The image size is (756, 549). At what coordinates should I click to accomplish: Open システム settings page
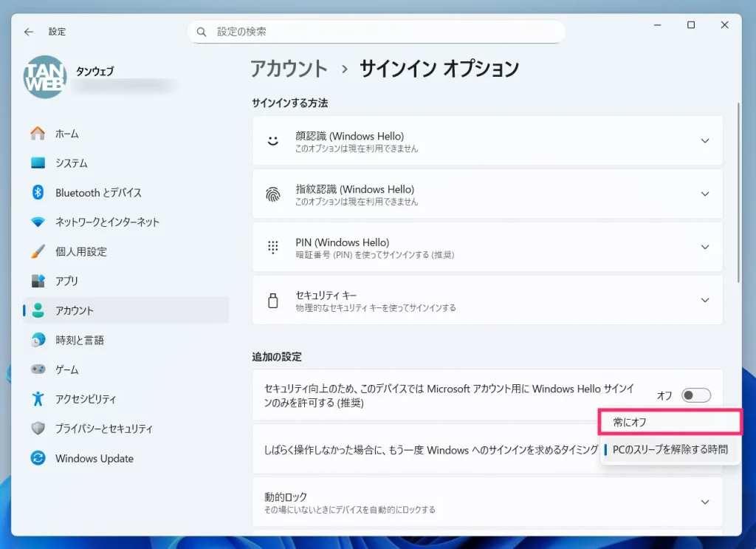pos(72,163)
